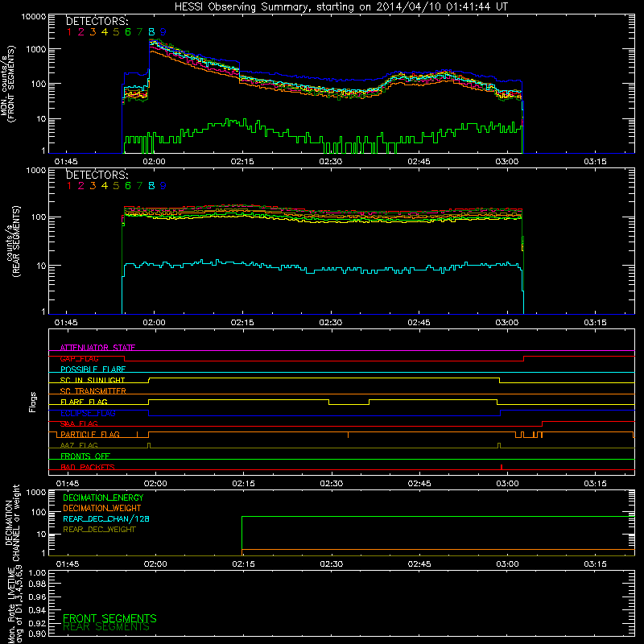This screenshot has height=644, width=644.
Task: Click "01:45" tick below the flags panel
Action: click(x=68, y=484)
